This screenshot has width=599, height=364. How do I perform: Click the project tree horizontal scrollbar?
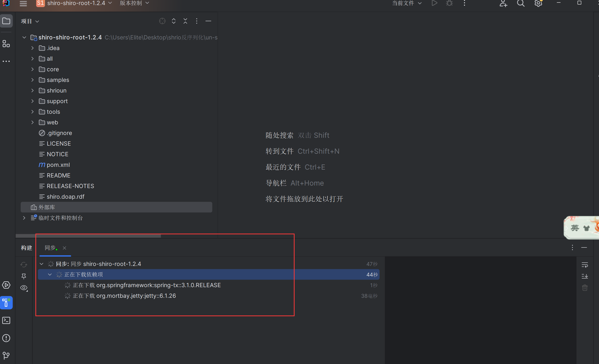pos(88,236)
